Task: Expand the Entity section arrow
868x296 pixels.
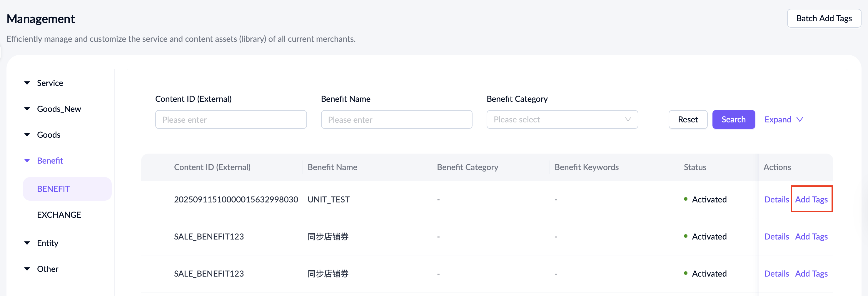Action: (27, 243)
